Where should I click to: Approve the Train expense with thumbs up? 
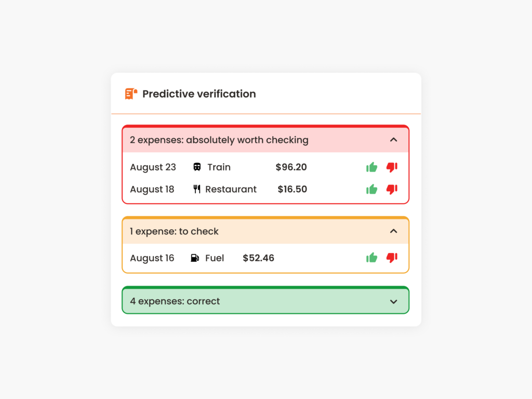pos(371,167)
